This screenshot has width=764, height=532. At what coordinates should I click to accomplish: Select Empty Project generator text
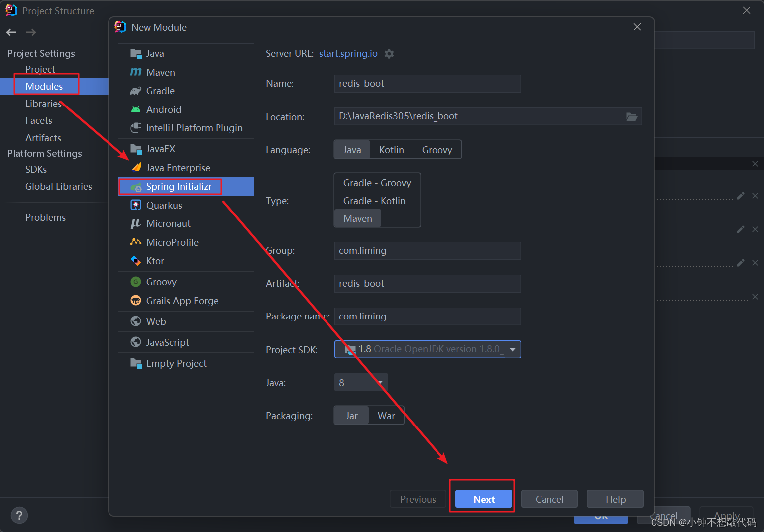point(176,363)
